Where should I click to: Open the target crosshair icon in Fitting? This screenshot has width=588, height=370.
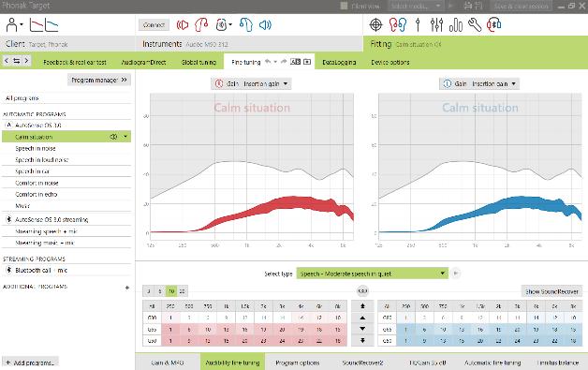point(375,25)
